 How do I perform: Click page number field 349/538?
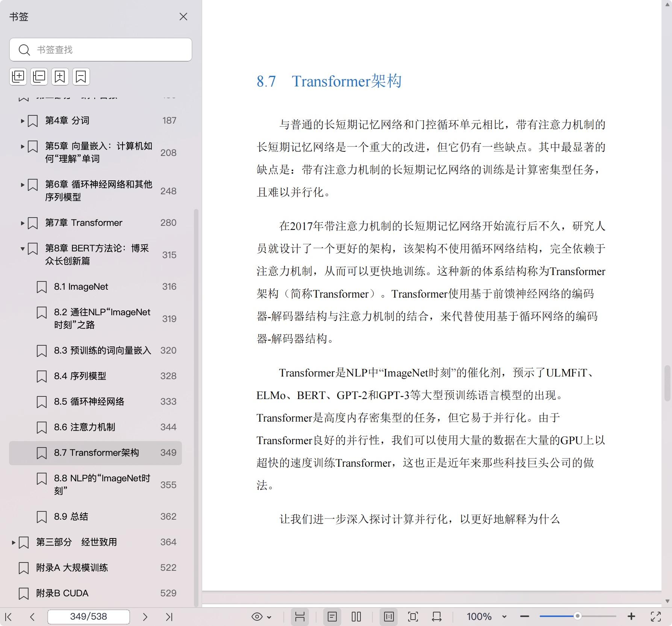pos(89,617)
